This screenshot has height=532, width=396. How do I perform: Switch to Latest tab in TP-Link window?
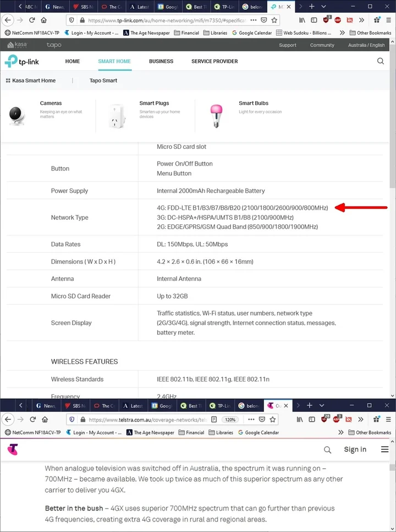[140, 7]
